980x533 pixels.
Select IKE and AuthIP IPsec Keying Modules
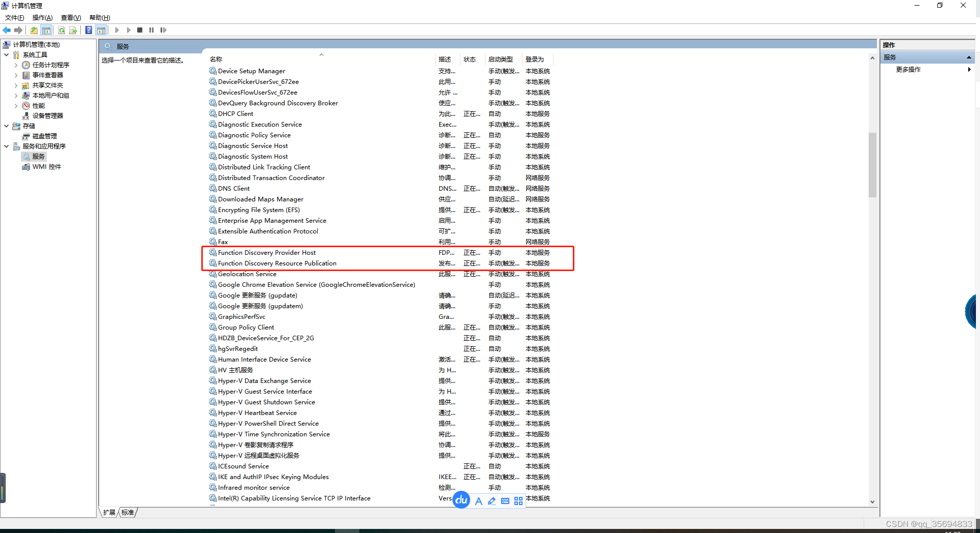pos(380,477)
